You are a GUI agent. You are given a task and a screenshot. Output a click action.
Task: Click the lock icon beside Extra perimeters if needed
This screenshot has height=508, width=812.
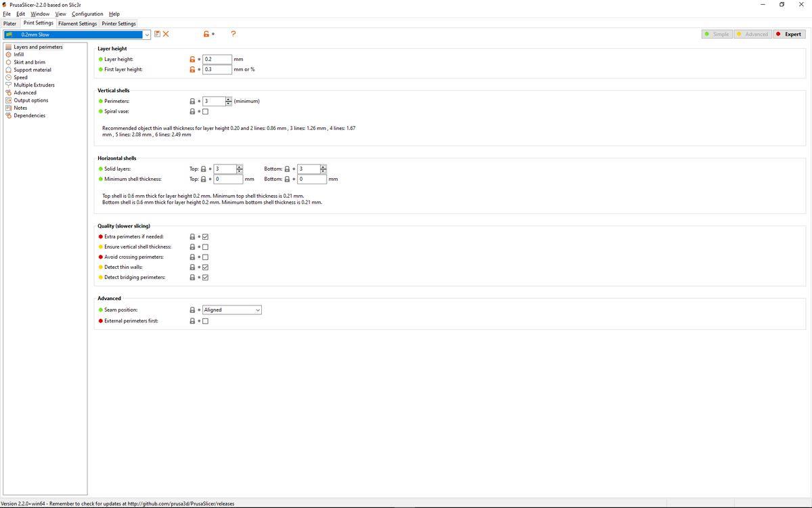coord(192,236)
